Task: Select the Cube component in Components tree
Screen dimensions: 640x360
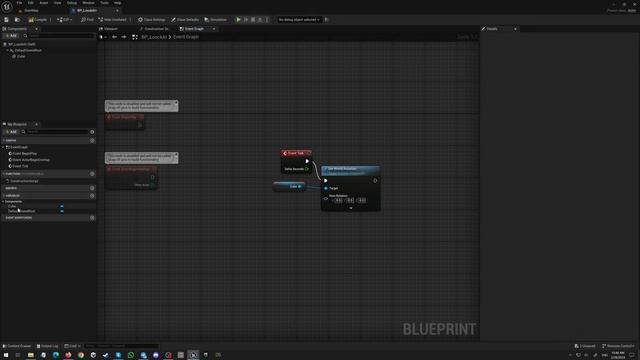Action: coord(20,56)
